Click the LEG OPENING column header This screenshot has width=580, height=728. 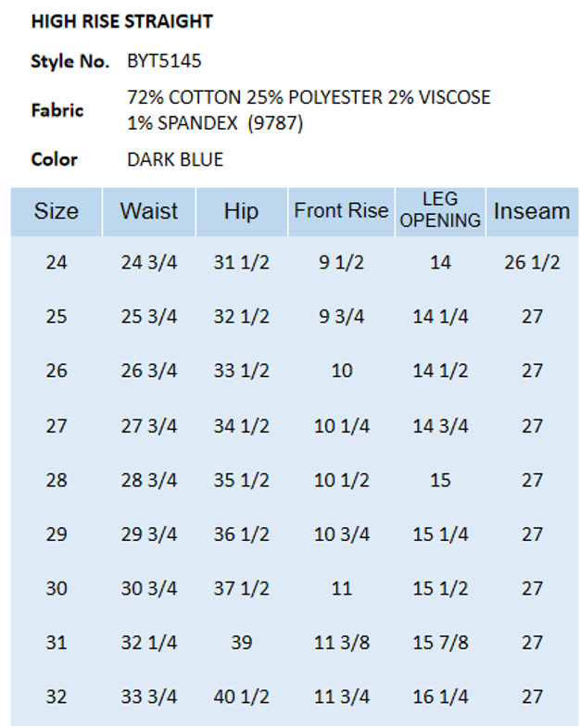point(440,211)
